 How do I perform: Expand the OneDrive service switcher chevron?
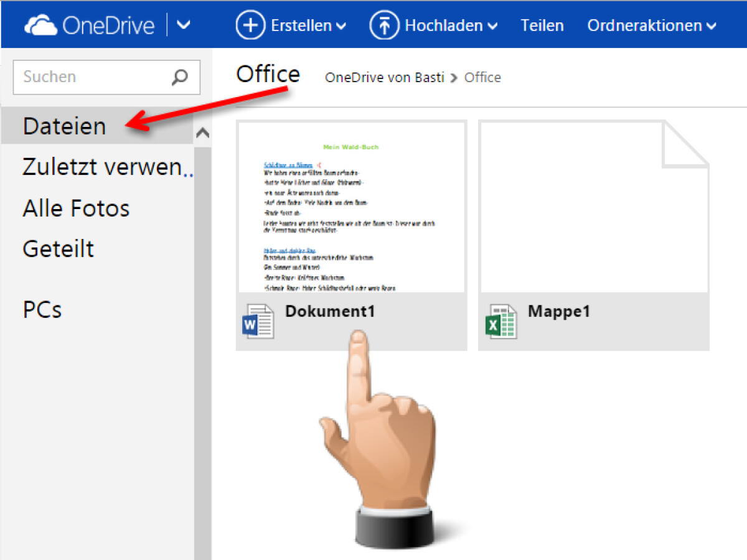tap(184, 25)
